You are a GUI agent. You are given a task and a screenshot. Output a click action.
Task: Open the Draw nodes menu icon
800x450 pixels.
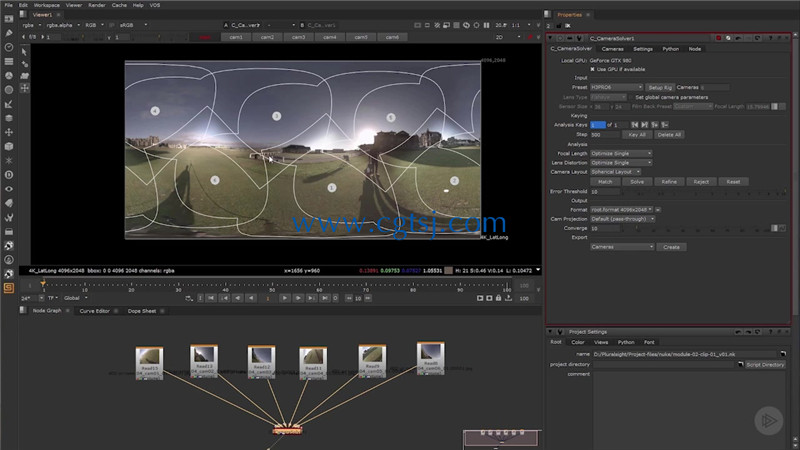coord(9,33)
